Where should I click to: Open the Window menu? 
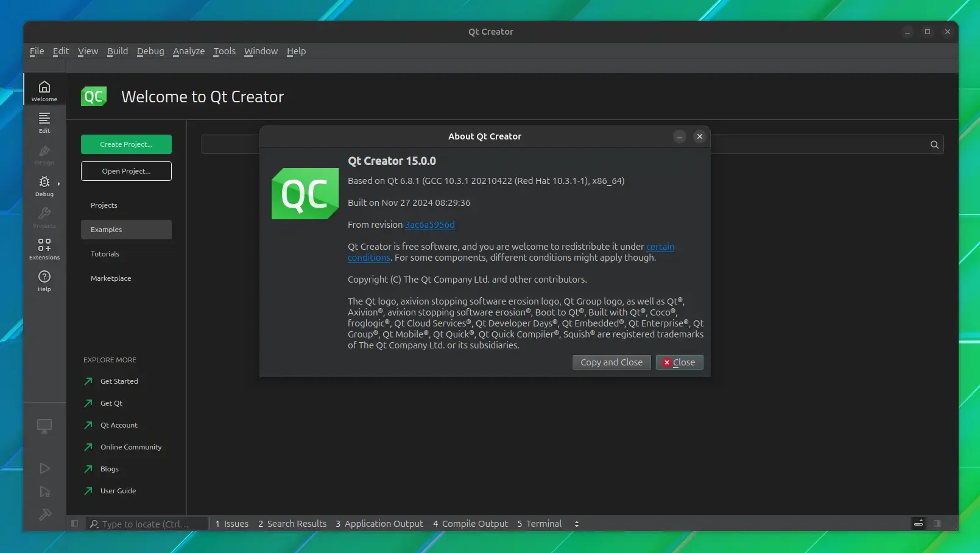click(x=261, y=51)
